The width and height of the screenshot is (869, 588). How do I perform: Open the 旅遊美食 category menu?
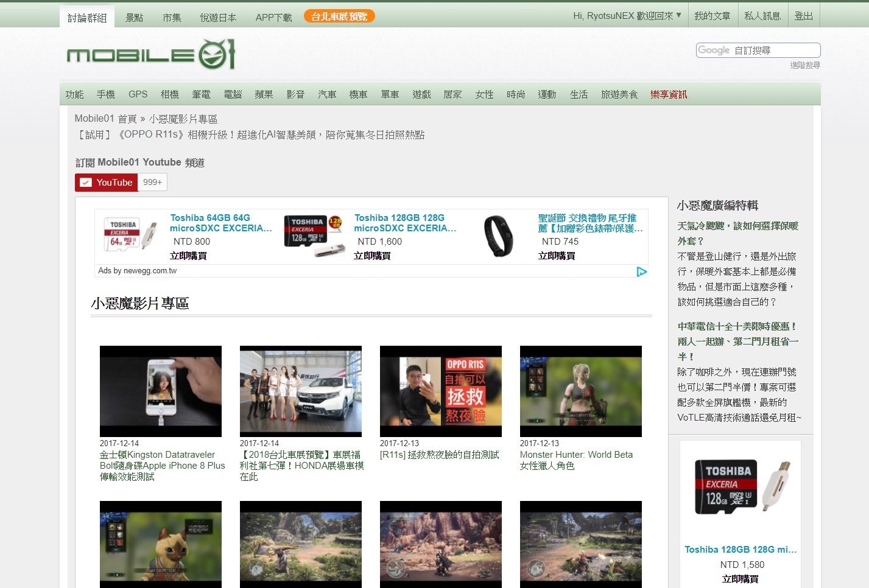(619, 94)
